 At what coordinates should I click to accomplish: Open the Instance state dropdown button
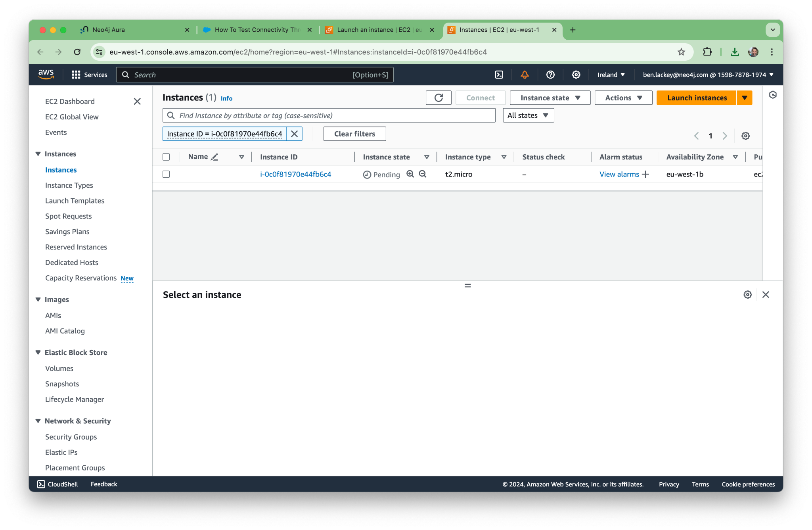coord(550,98)
